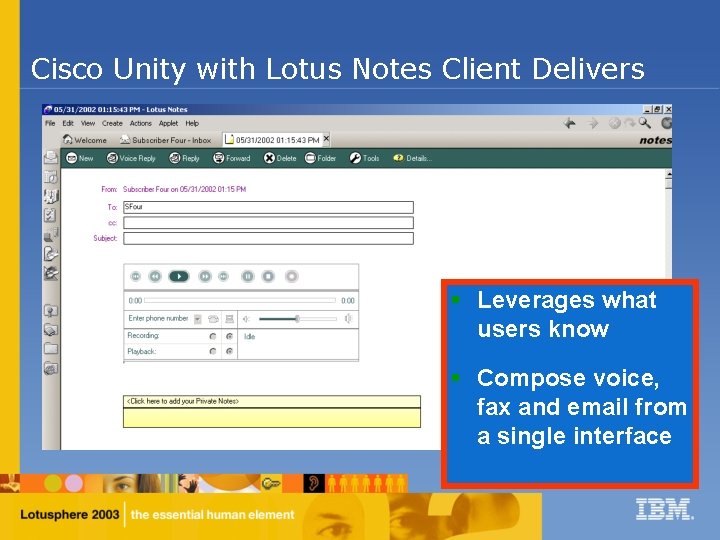Play the voice message
Viewport: 720px width, 540px height.
[179, 276]
